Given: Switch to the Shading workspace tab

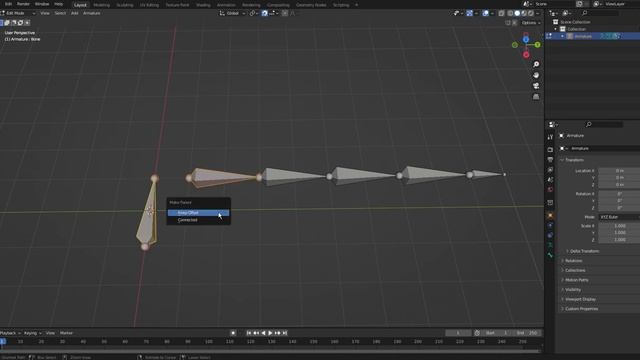Looking at the screenshot, I should pos(203,5).
